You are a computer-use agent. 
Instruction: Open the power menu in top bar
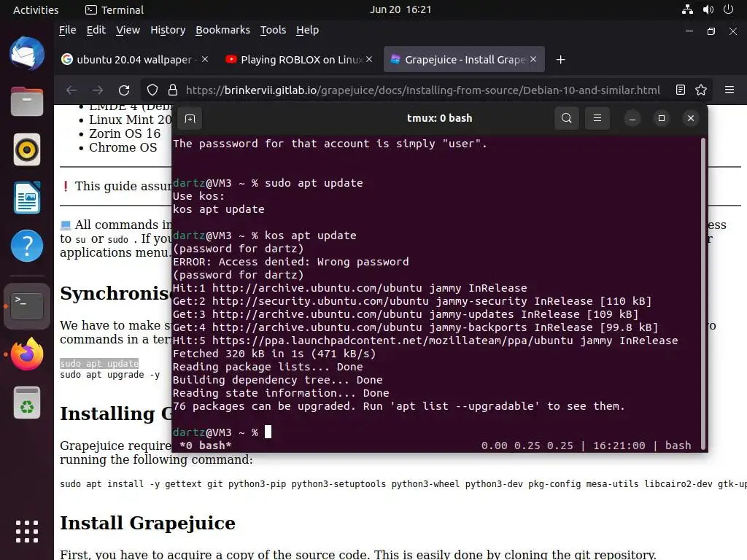coord(728,9)
